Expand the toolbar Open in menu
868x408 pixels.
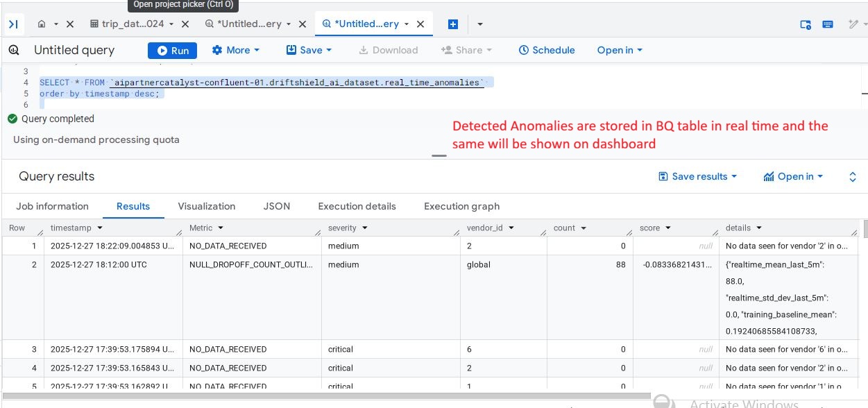(x=620, y=51)
